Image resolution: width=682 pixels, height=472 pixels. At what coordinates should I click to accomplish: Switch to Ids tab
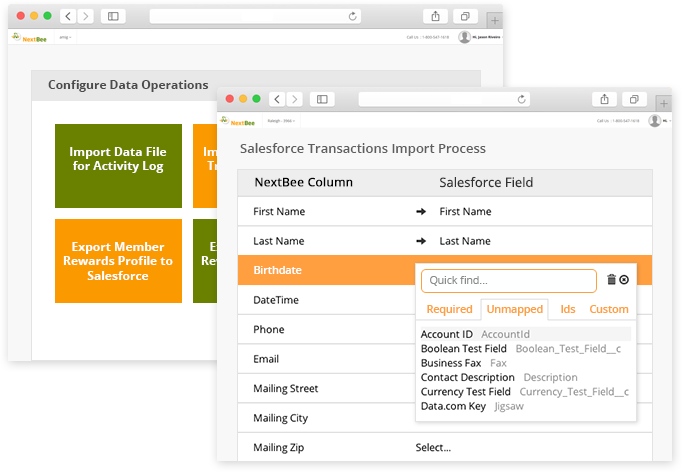pyautogui.click(x=568, y=309)
